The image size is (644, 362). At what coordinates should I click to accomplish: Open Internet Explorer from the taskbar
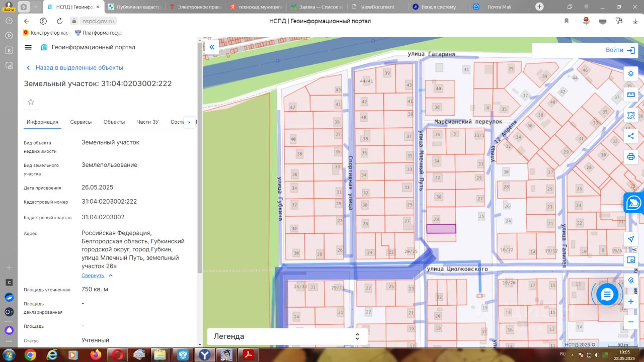click(x=51, y=355)
